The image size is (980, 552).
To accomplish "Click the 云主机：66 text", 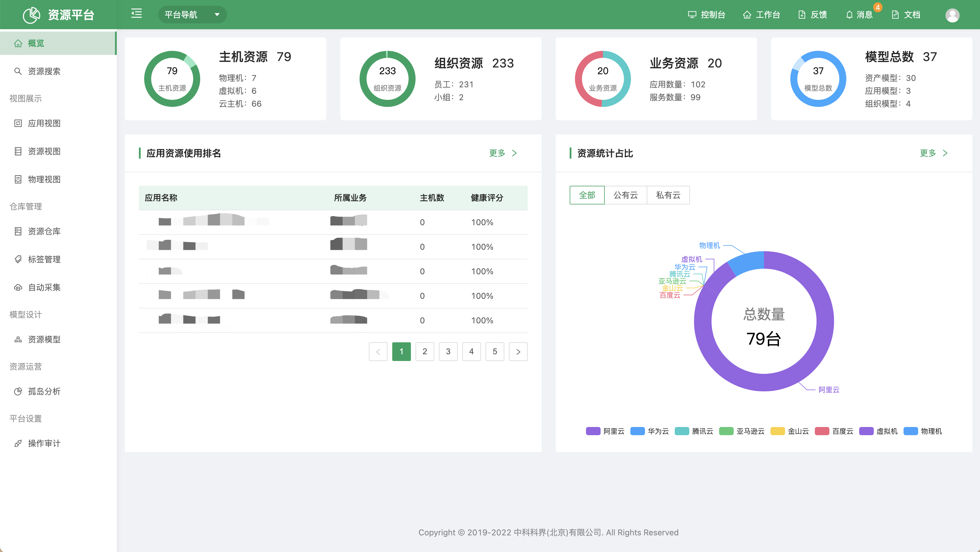I will tap(240, 104).
